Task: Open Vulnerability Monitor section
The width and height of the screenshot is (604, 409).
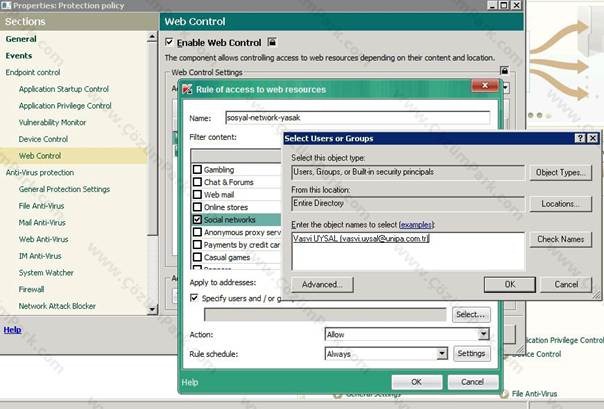Action: click(52, 122)
